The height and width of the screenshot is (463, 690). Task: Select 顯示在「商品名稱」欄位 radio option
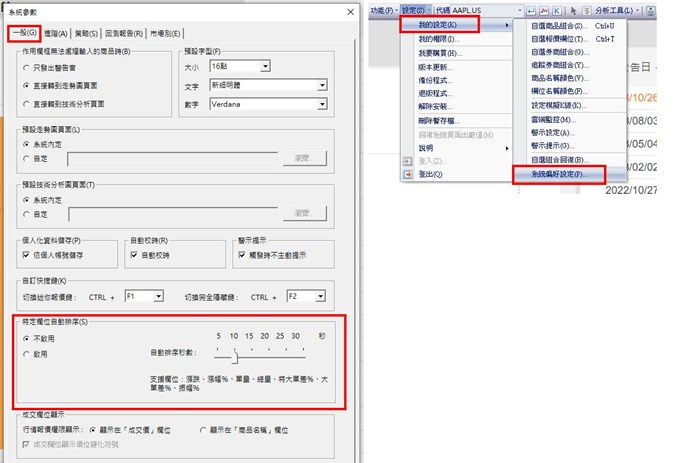203,430
